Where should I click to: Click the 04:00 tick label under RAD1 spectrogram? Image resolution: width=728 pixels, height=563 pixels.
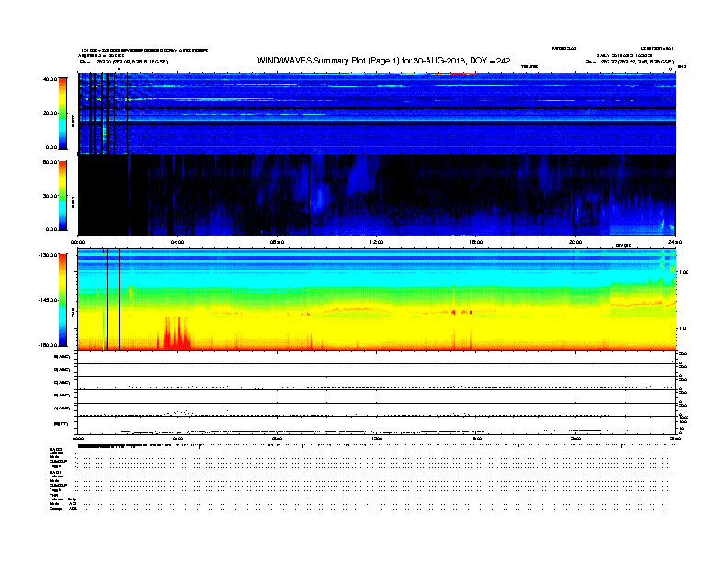[177, 242]
